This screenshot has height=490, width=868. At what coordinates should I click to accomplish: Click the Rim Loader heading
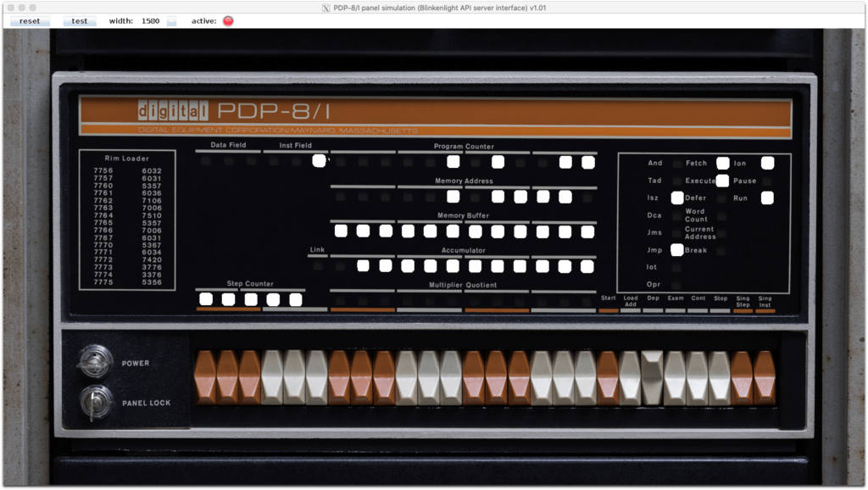click(127, 159)
